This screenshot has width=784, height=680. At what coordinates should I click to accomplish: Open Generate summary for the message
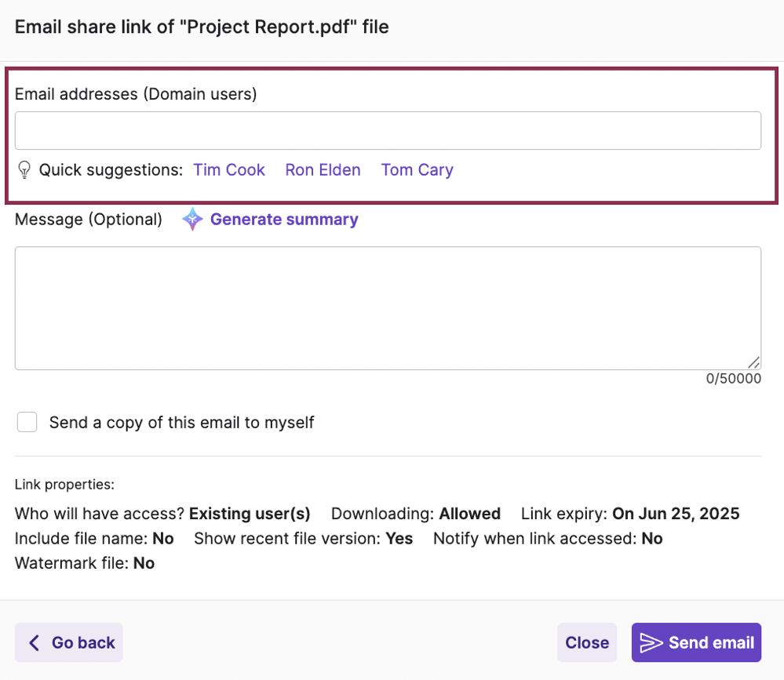[x=284, y=220]
